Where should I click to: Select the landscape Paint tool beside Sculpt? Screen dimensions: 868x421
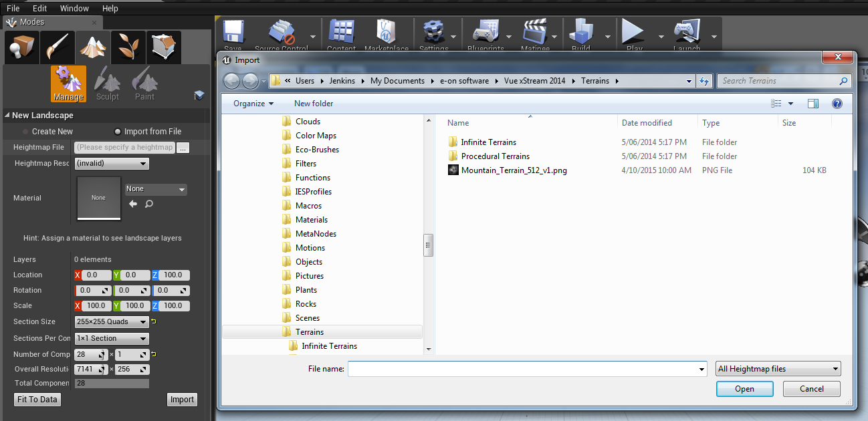[x=144, y=84]
